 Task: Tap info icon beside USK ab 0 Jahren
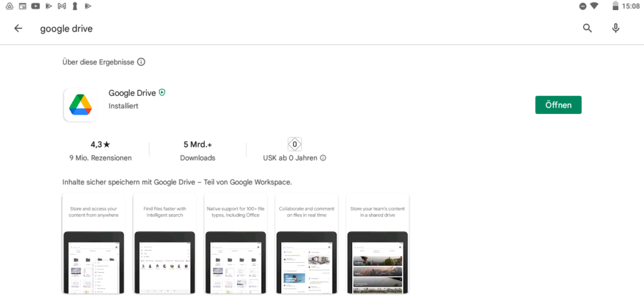323,158
